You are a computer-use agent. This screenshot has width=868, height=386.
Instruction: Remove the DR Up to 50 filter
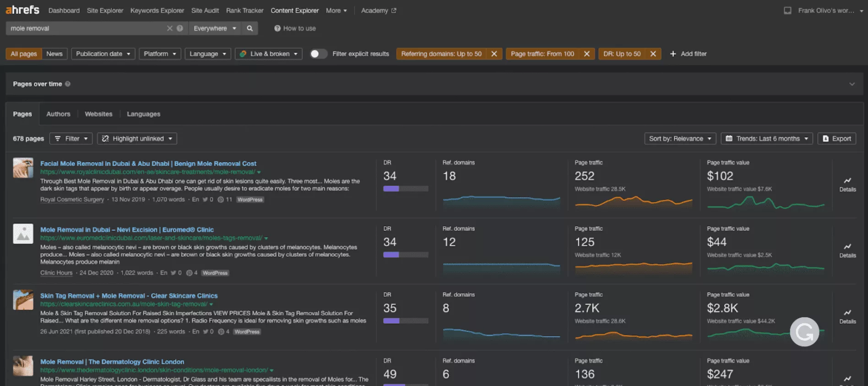653,54
